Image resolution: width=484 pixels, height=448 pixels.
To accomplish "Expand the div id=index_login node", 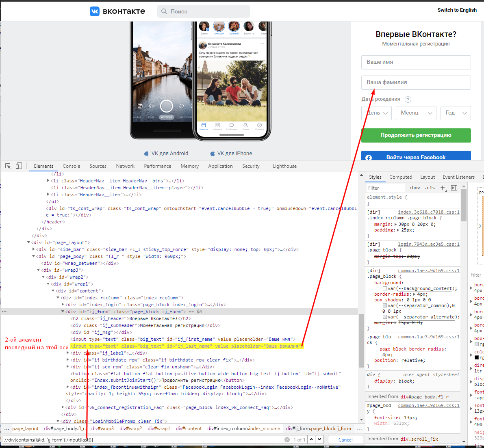I will point(63,305).
